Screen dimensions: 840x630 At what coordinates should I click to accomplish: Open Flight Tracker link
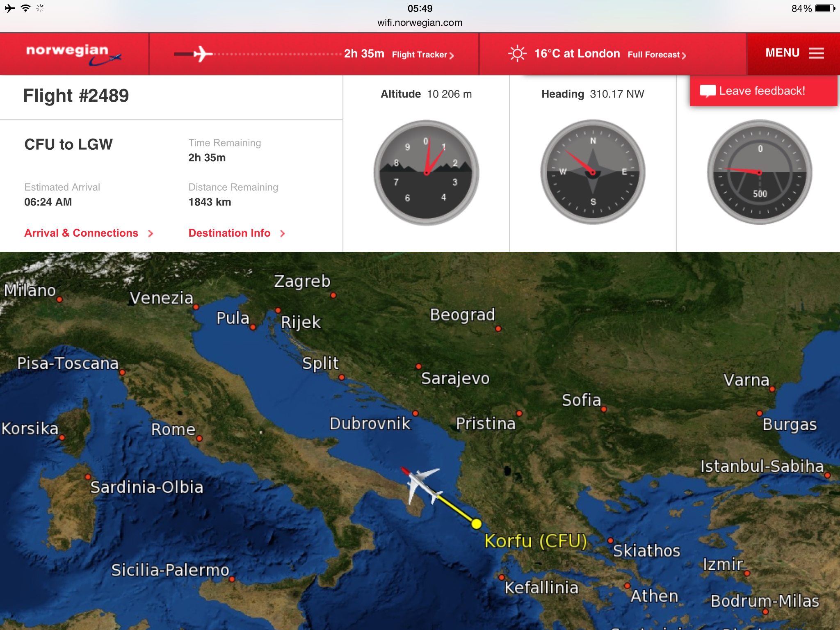coord(422,55)
